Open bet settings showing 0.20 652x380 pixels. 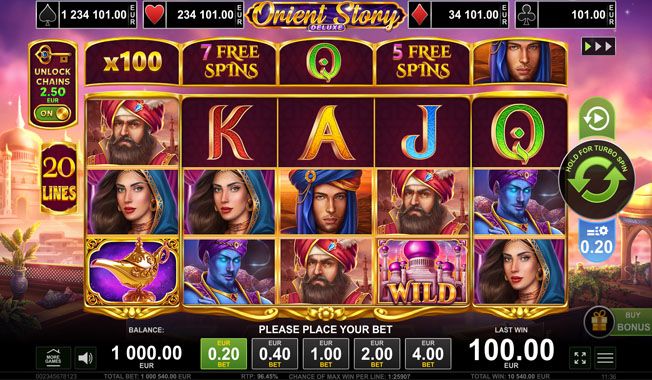click(596, 240)
